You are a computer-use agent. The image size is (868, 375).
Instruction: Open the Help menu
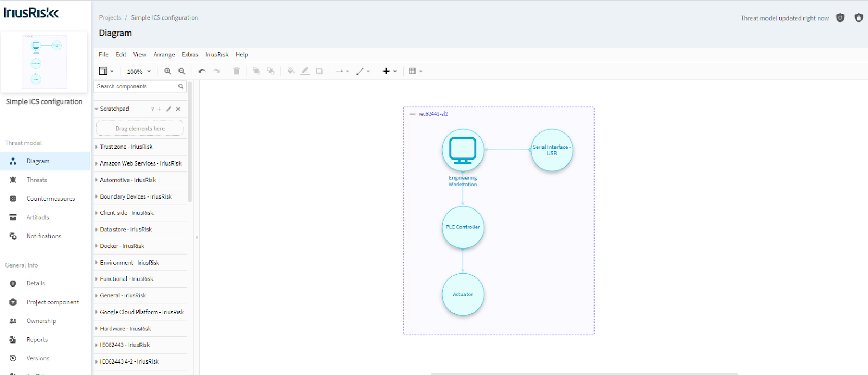(242, 54)
